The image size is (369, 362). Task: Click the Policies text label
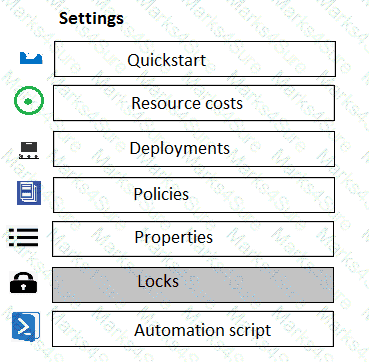coord(161,194)
